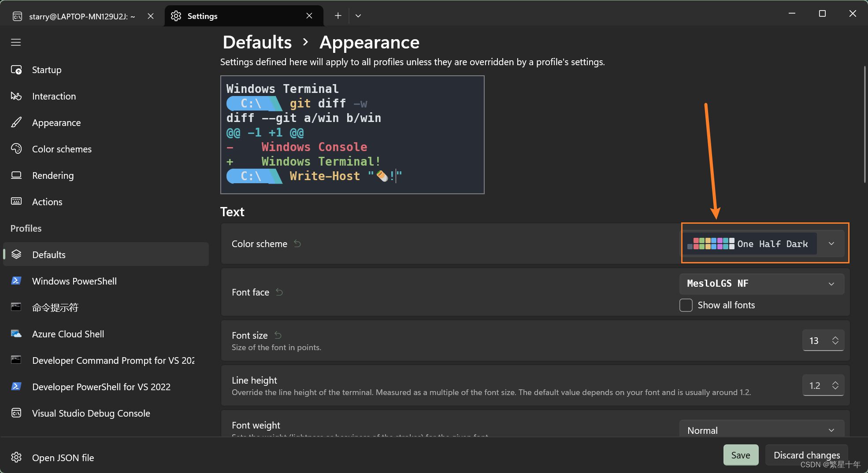
Task: Click the Line height value field showing 1.2
Action: [815, 385]
